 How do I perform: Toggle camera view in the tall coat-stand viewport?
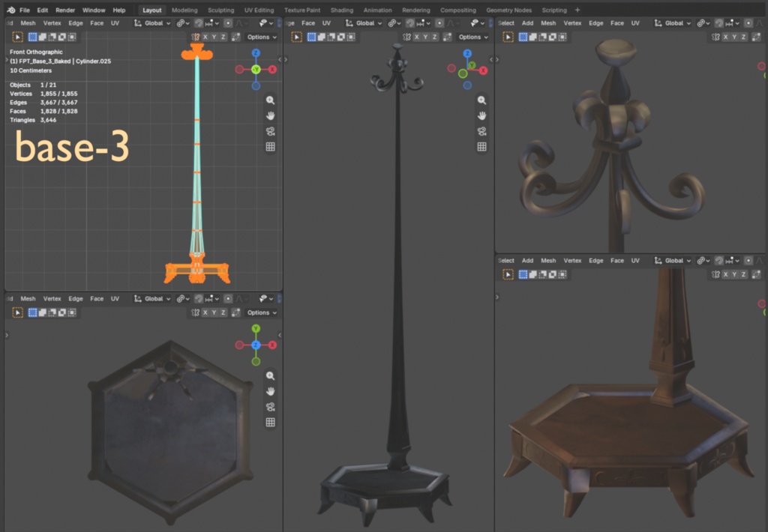482,132
